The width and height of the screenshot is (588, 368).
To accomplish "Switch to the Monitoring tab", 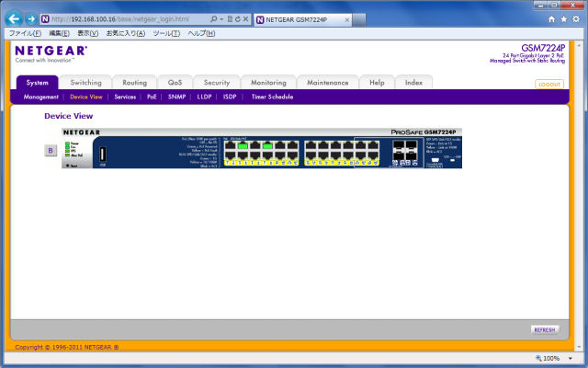I will pyautogui.click(x=268, y=82).
